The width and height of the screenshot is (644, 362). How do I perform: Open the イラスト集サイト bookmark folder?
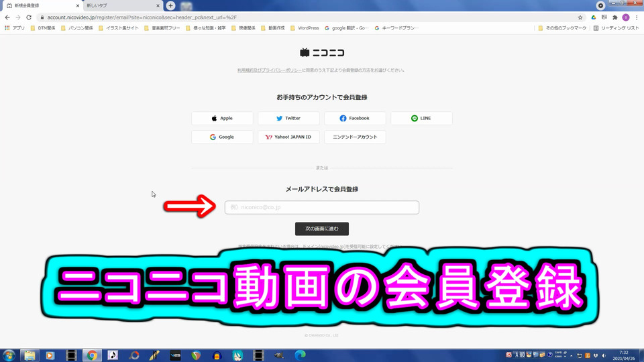[x=118, y=28]
